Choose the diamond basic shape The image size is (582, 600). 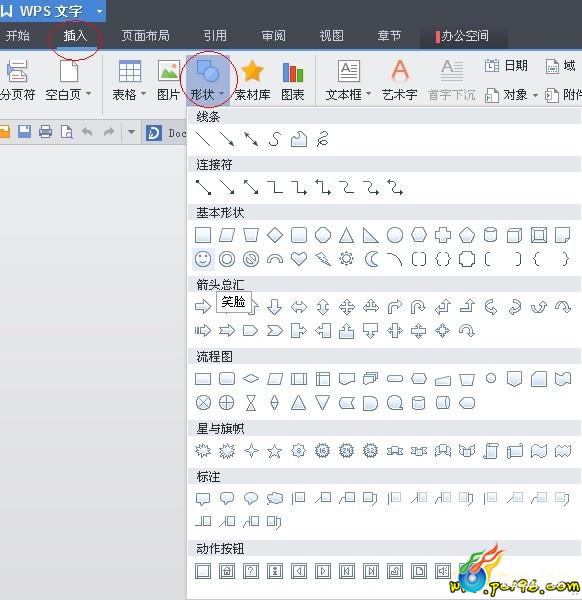pos(275,235)
